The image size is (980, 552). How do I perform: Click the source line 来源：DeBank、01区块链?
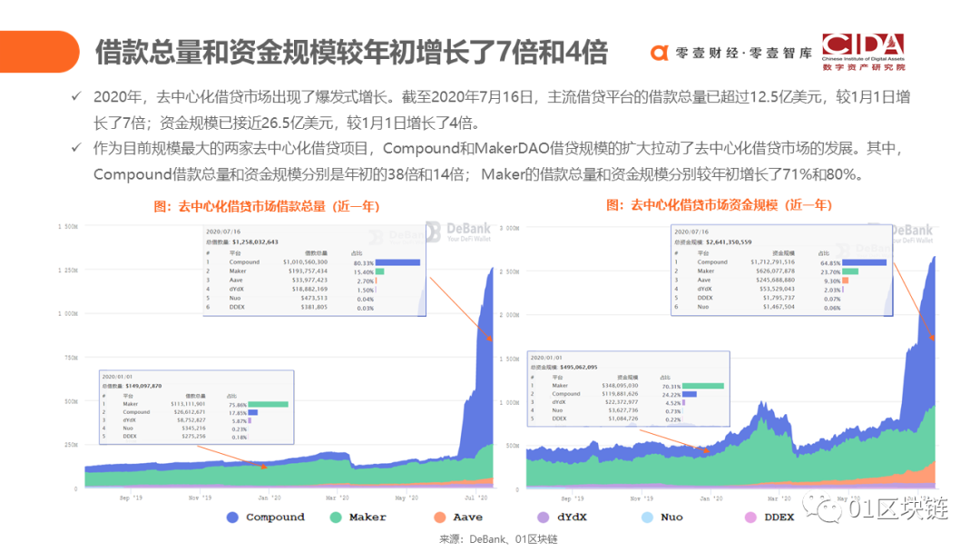coord(497,539)
